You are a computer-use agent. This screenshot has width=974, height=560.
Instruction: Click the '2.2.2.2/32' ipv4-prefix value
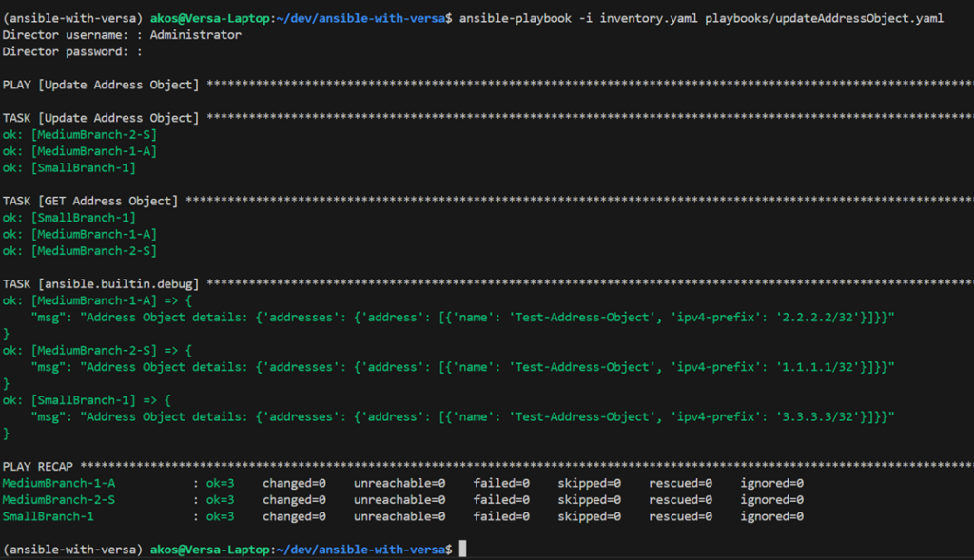point(817,318)
